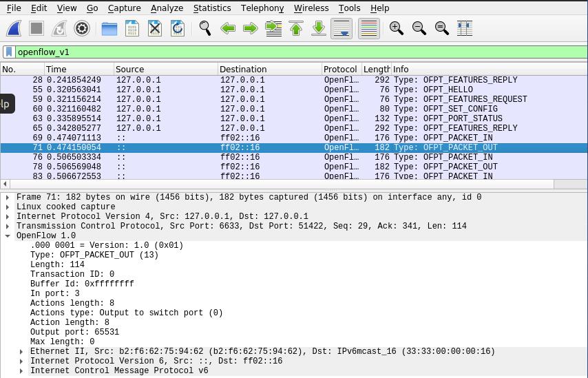Expand the Ethernet II subtree
The height and width of the screenshot is (378, 588).
[x=21, y=351]
